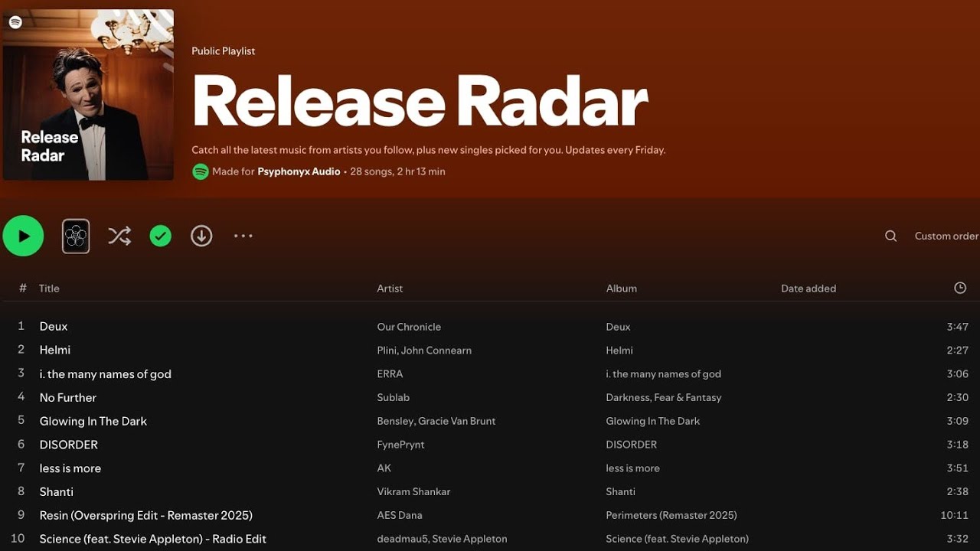The image size is (980, 551).
Task: Sort by the # track number header
Action: coord(22,289)
